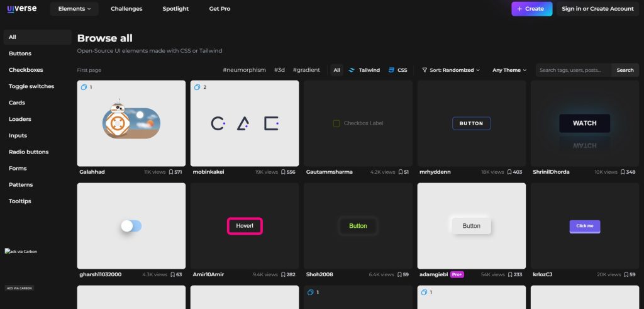Image resolution: width=644 pixels, height=309 pixels.
Task: Select All in the sidebar
Action: (x=37, y=37)
